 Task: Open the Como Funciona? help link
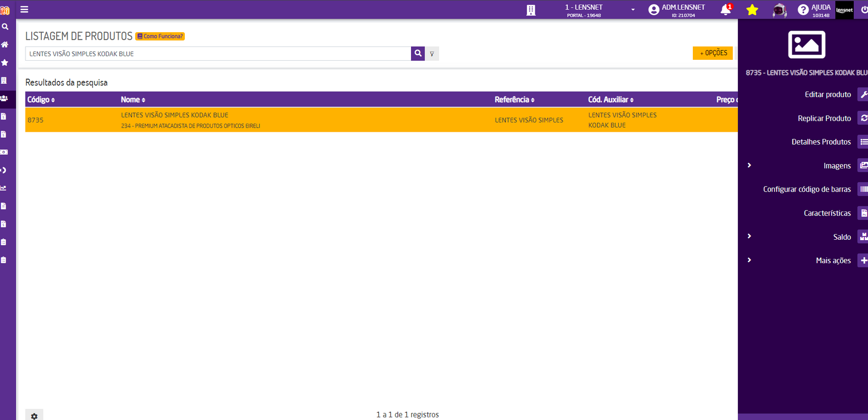[x=160, y=36]
